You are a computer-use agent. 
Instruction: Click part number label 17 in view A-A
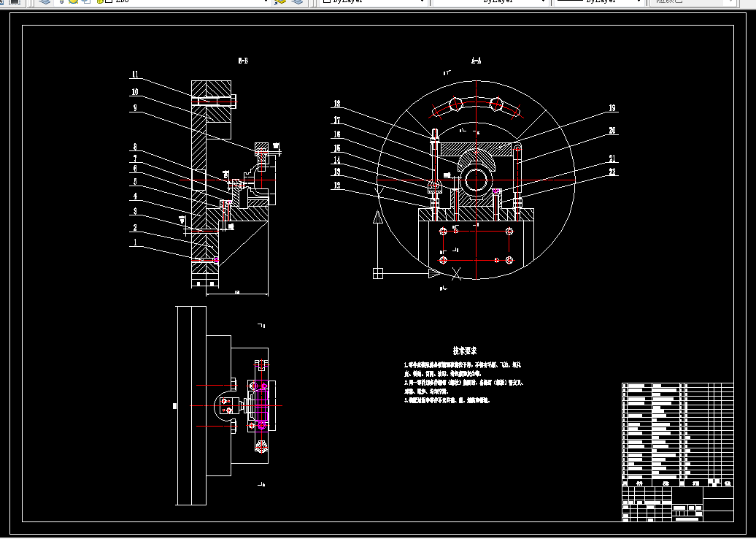tap(337, 120)
